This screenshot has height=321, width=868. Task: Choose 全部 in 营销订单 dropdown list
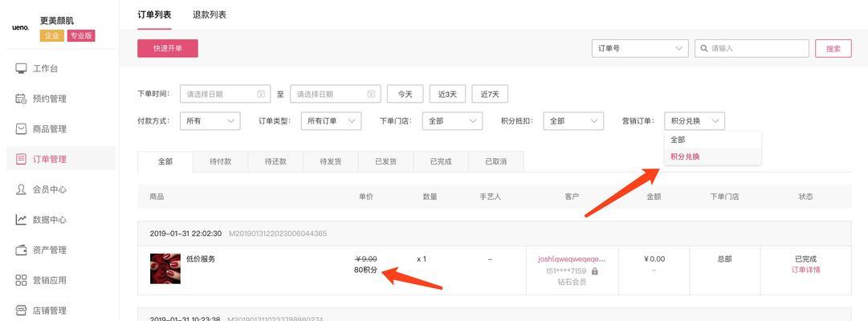(712, 140)
